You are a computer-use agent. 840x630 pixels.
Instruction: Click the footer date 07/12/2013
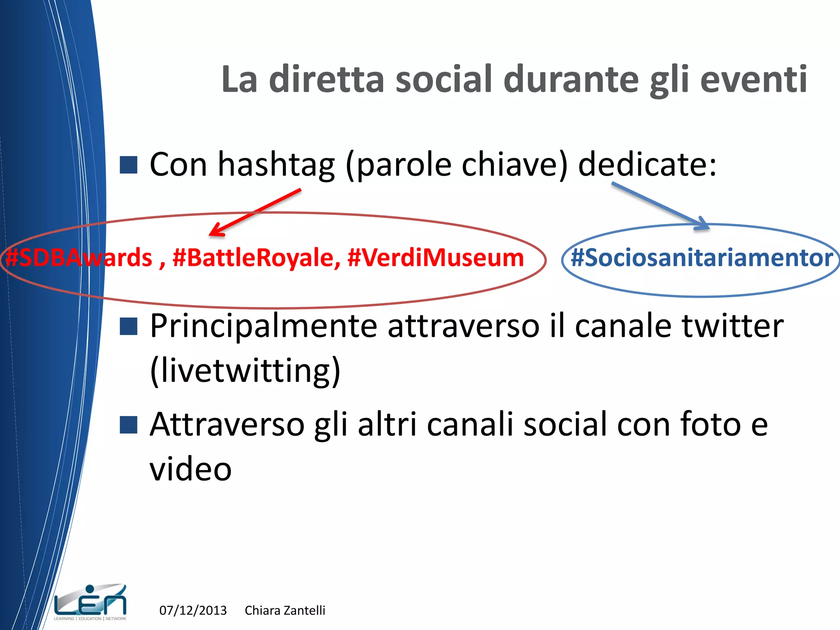(193, 610)
